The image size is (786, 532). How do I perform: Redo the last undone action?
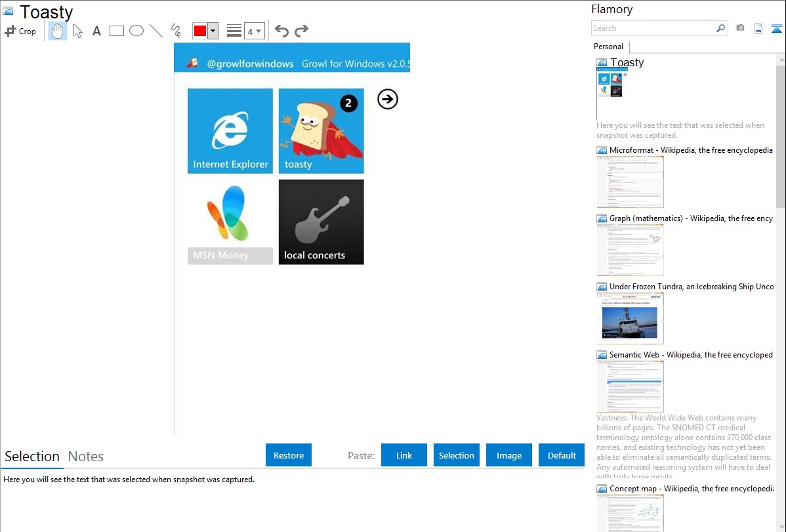click(x=301, y=31)
